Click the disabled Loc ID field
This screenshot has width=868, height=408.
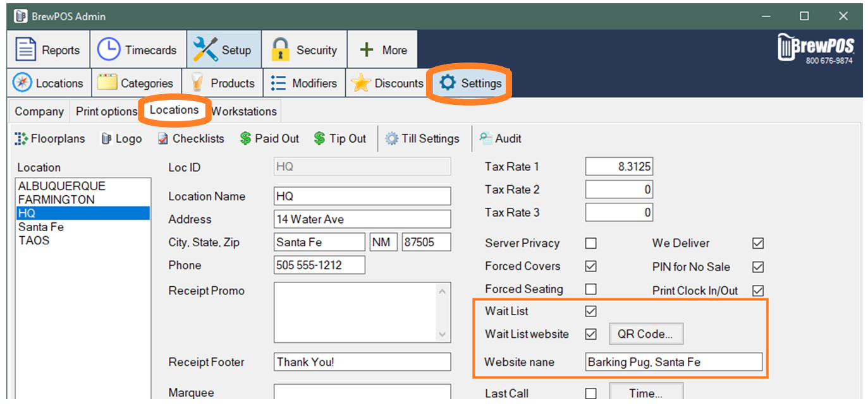(x=362, y=167)
